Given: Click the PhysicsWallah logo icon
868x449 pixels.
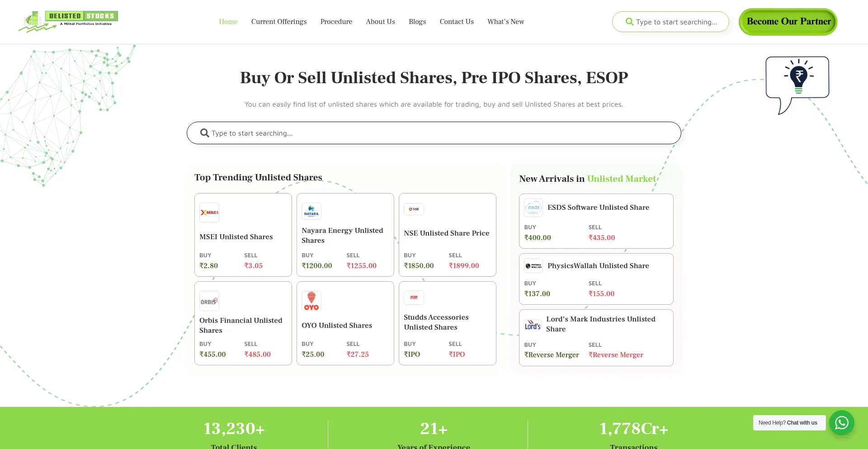Looking at the screenshot, I should 533,266.
